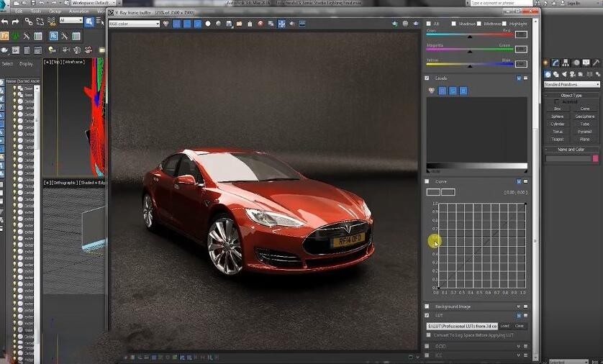The height and width of the screenshot is (364, 603).
Task: Expand the OCIO section arrow
Action: 518,346
